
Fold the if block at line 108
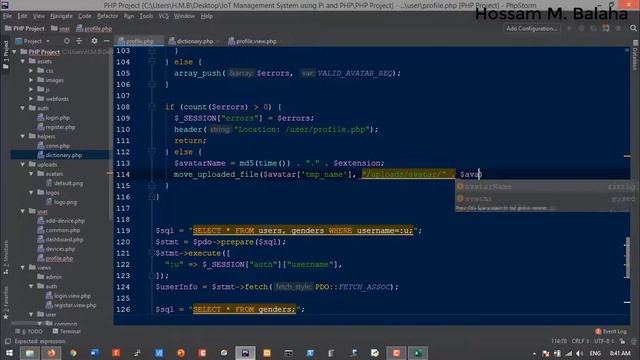pyautogui.click(x=152, y=107)
